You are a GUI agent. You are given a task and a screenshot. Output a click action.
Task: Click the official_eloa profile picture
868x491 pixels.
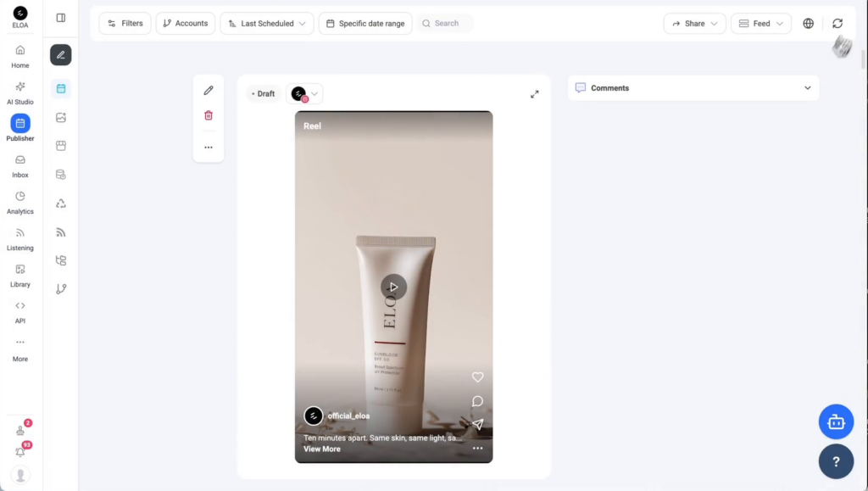click(x=314, y=416)
